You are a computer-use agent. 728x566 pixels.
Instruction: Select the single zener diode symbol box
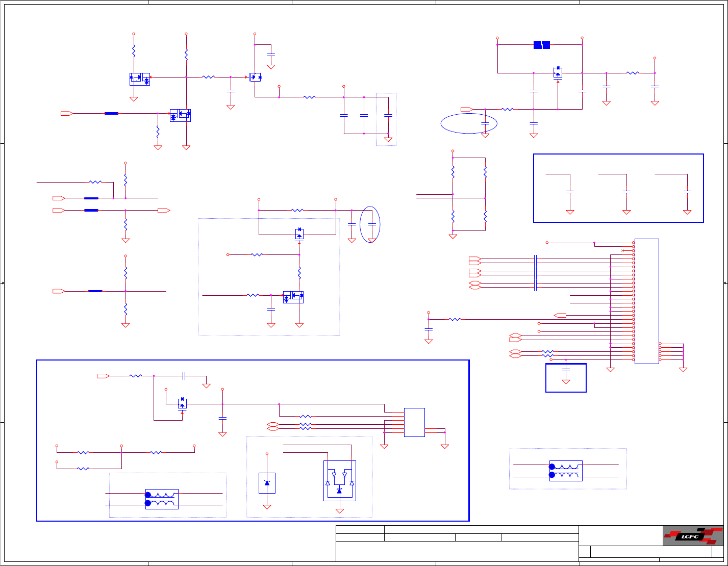point(267,483)
